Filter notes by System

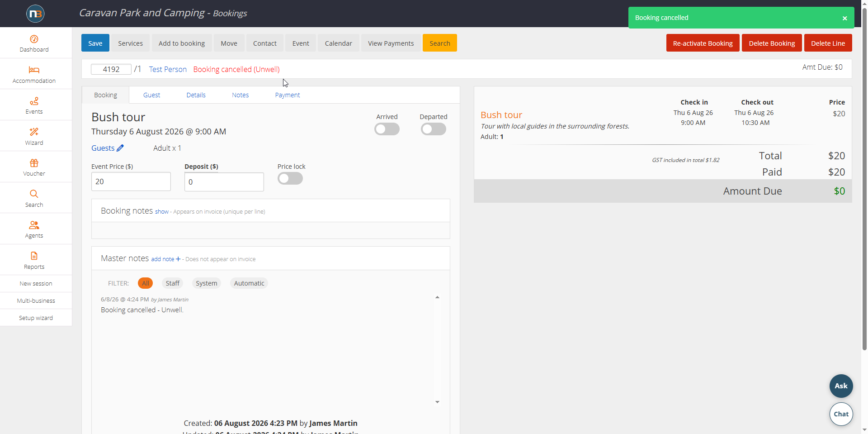pyautogui.click(x=207, y=283)
